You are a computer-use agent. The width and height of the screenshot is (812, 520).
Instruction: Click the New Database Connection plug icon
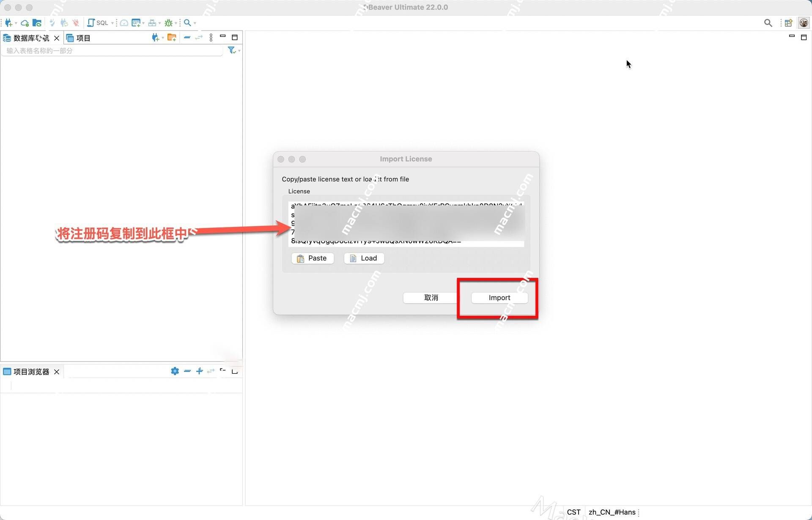8,23
